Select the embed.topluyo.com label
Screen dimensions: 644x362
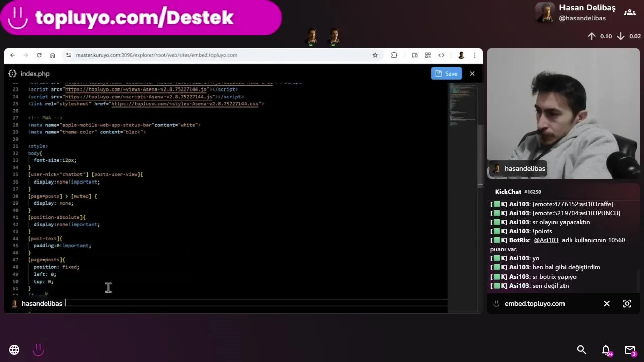click(534, 304)
